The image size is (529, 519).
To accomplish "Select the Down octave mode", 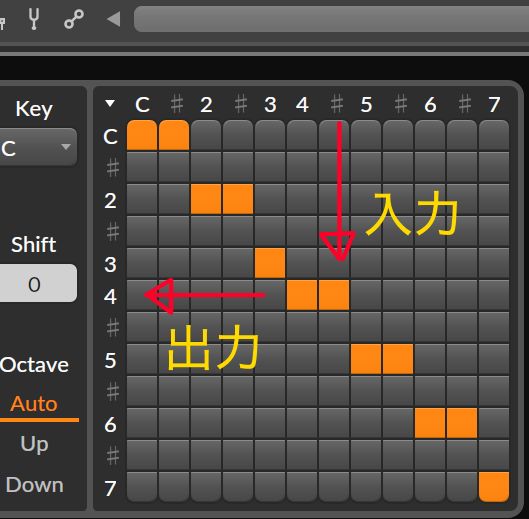I will 35,485.
